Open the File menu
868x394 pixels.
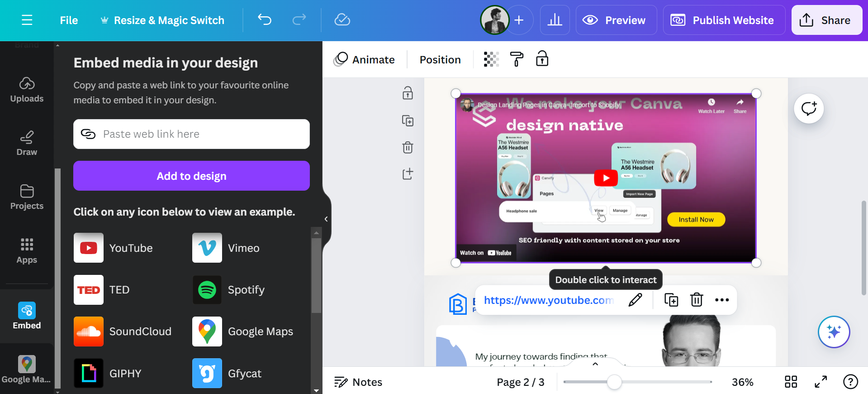69,20
